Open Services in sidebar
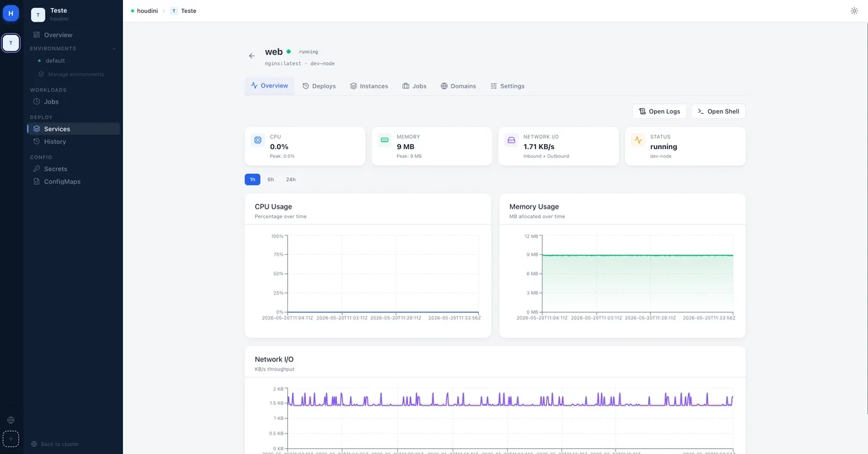Screen dimensions: 868x454 click(x=72, y=129)
